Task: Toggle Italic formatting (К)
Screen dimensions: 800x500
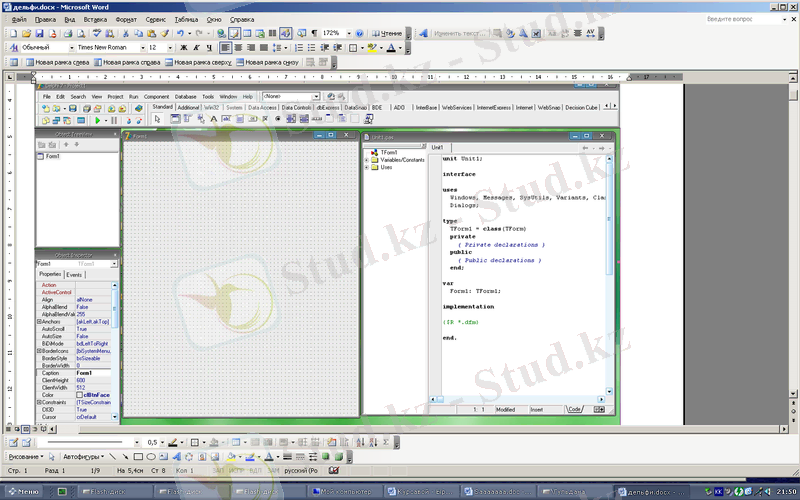Action: [197, 47]
